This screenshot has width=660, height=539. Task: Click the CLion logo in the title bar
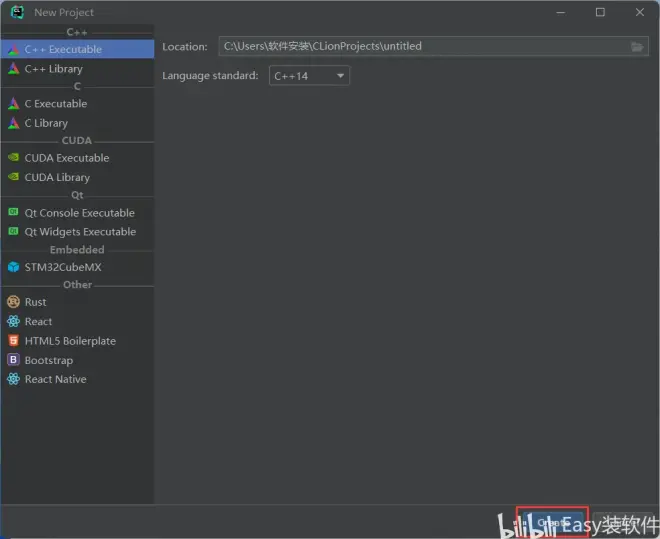coord(17,12)
